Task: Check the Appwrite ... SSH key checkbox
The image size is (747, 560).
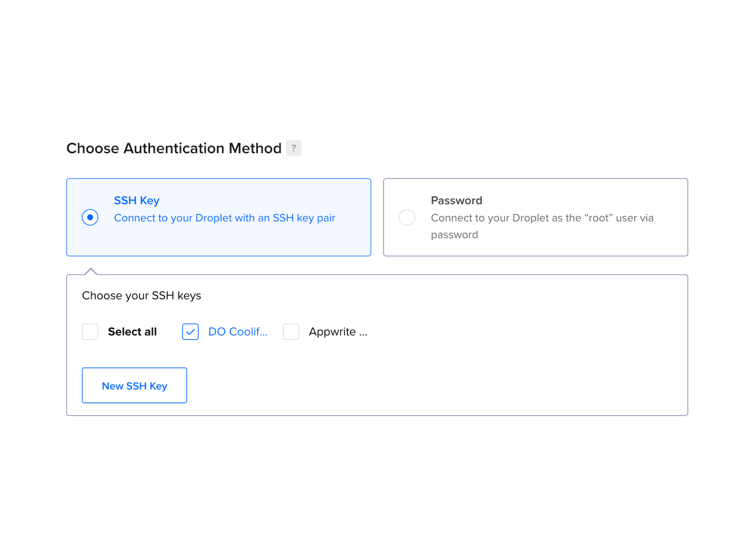Action: click(x=291, y=332)
